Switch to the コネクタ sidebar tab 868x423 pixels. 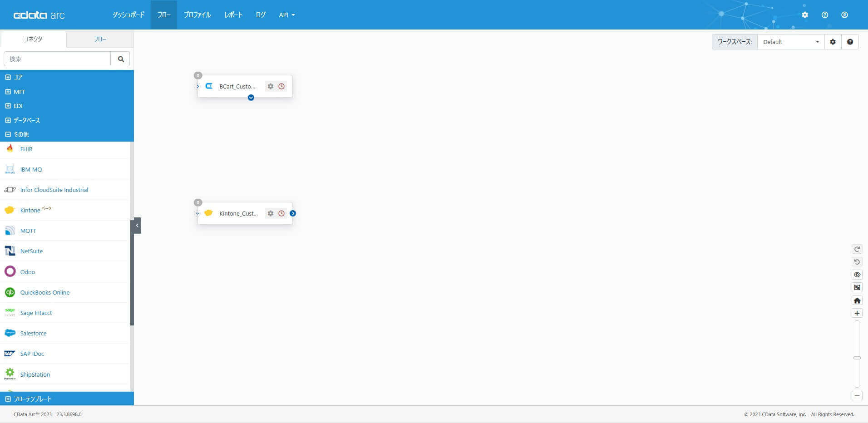(33, 39)
